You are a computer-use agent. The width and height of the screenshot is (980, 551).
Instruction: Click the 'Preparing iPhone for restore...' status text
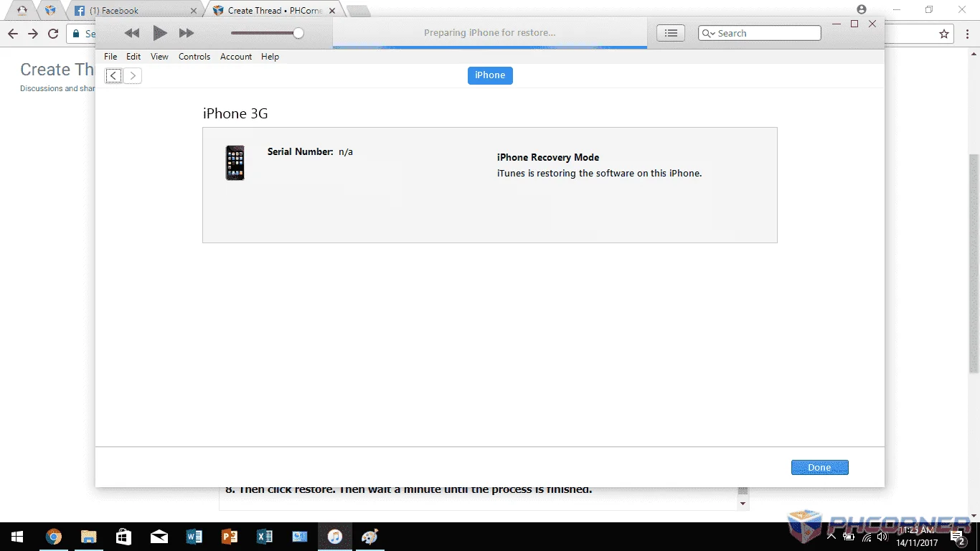490,33
